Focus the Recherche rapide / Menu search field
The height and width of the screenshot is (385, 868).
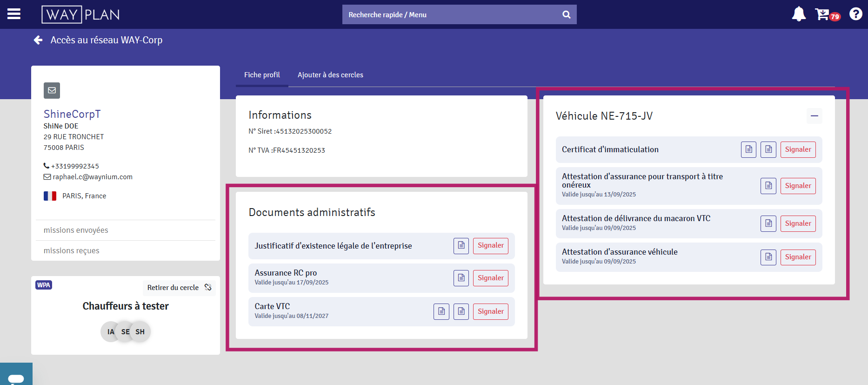[451, 14]
